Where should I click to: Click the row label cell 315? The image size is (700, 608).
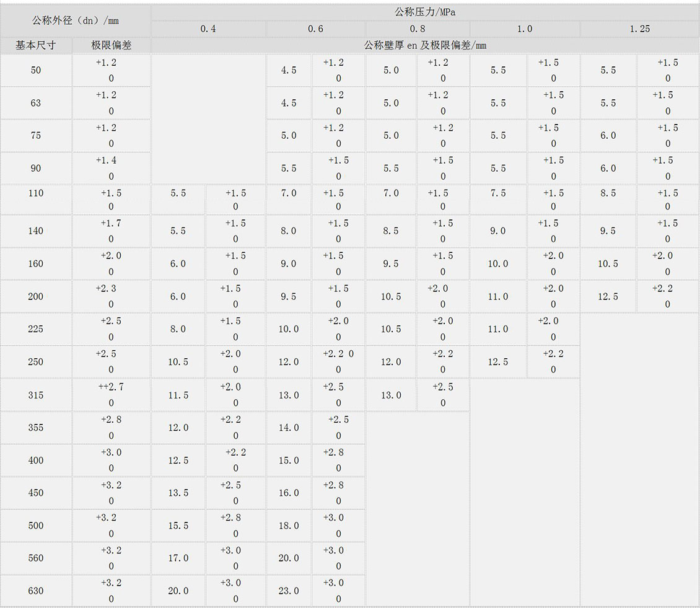pos(36,395)
